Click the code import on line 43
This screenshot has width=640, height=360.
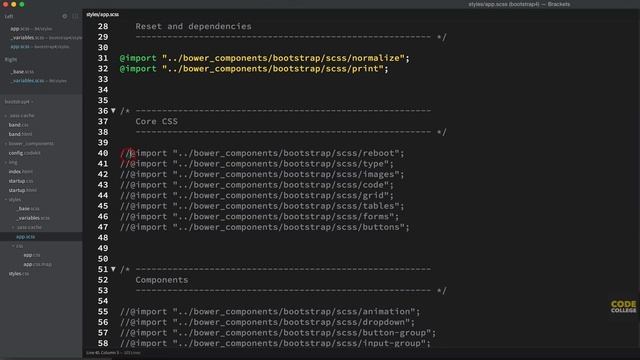[257, 185]
